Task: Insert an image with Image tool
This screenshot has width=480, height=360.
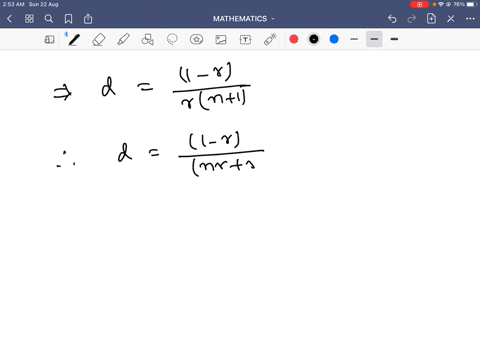Action: [x=221, y=39]
